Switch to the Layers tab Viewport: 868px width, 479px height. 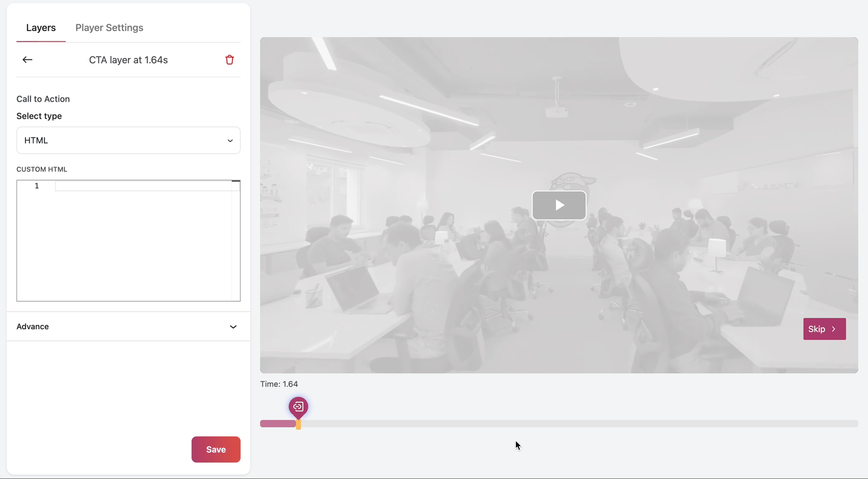[x=41, y=28]
